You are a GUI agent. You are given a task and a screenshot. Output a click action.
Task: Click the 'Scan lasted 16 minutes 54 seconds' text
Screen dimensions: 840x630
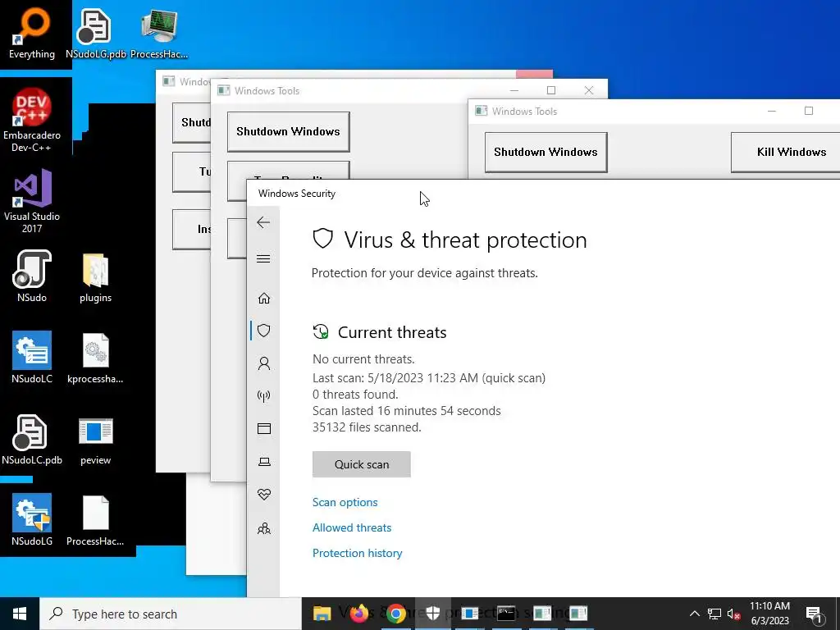tap(407, 411)
